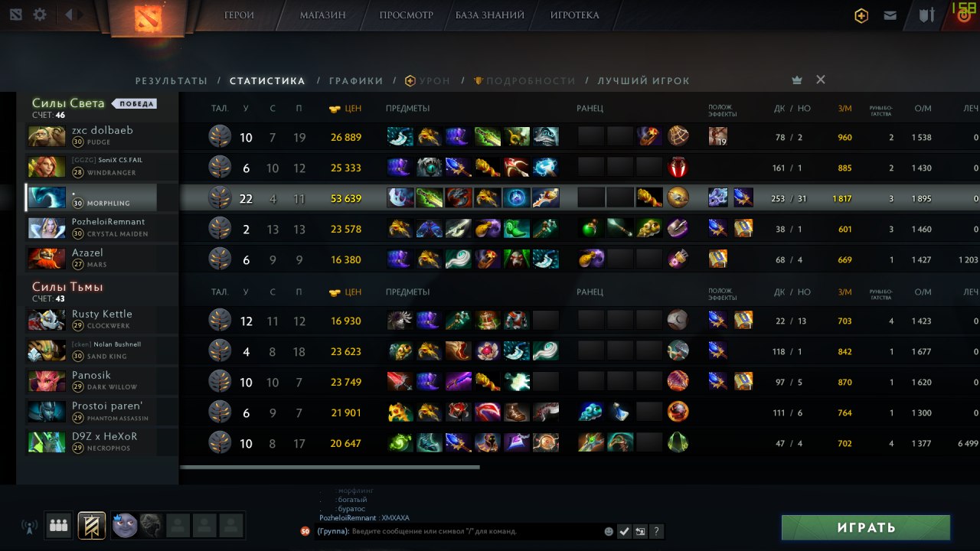Click the back arrow navigation icon
The height and width of the screenshot is (551, 980).
pyautogui.click(x=69, y=15)
